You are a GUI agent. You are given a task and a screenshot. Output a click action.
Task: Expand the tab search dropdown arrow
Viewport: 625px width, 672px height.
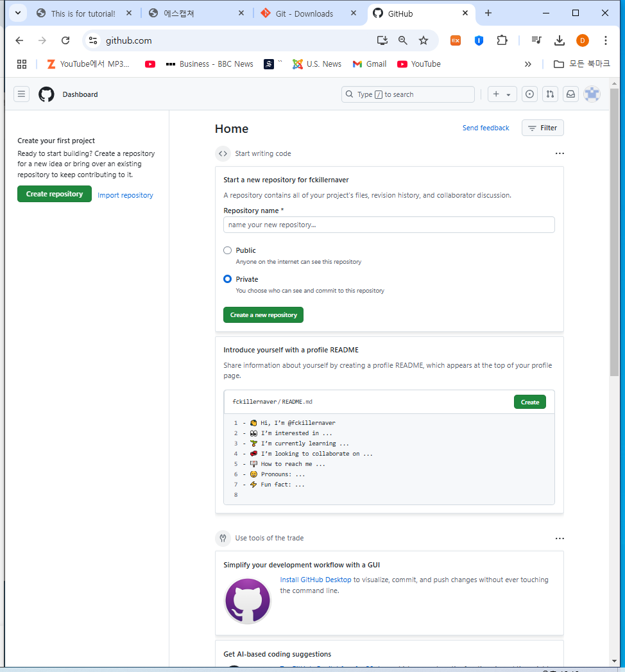click(18, 13)
